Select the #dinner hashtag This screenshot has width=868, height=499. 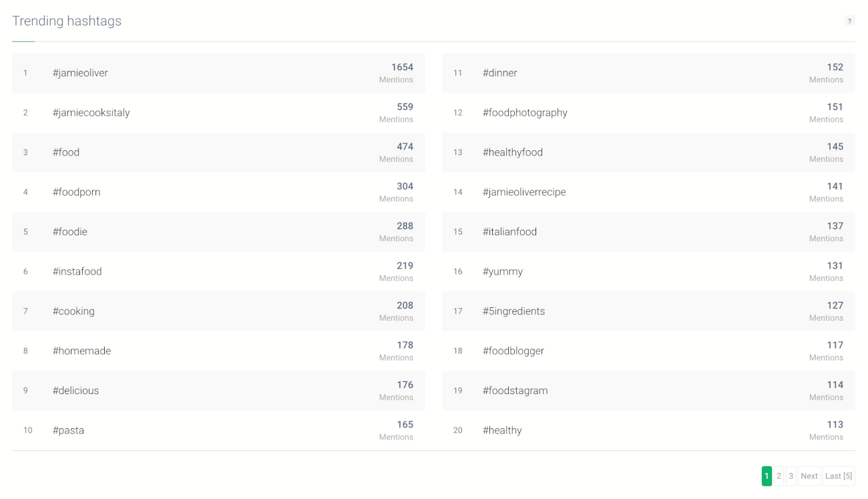click(500, 73)
